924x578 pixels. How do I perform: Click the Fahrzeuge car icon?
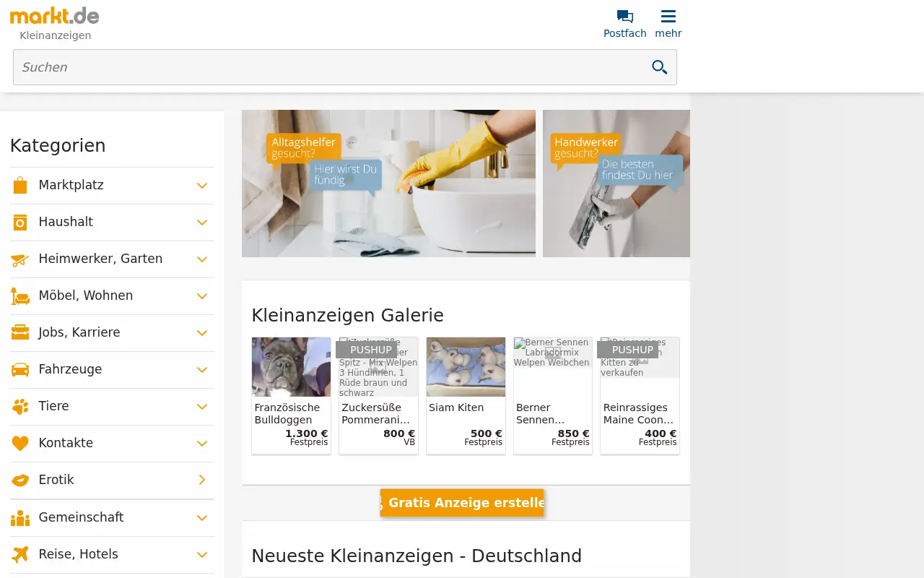coord(20,370)
